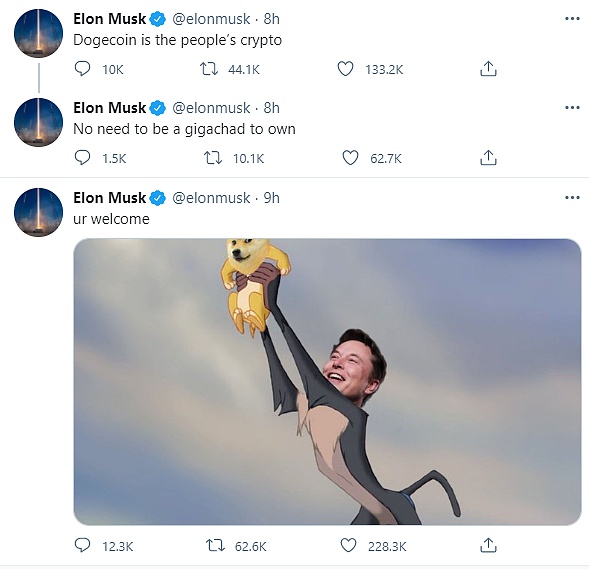Share the gigachad tweet
This screenshot has height=569, width=589.
pos(488,158)
